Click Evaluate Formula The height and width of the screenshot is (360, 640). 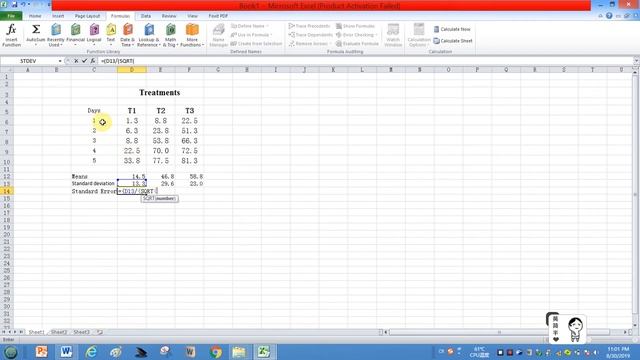click(x=357, y=44)
